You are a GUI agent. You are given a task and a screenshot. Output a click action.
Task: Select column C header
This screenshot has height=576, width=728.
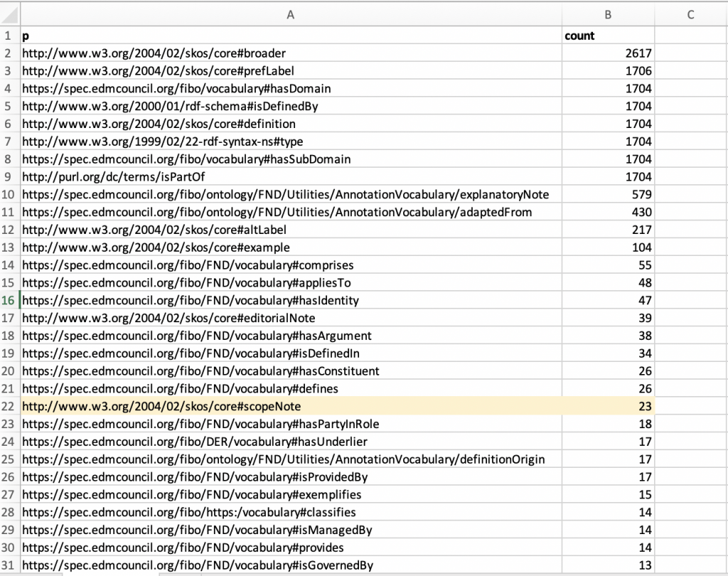691,15
